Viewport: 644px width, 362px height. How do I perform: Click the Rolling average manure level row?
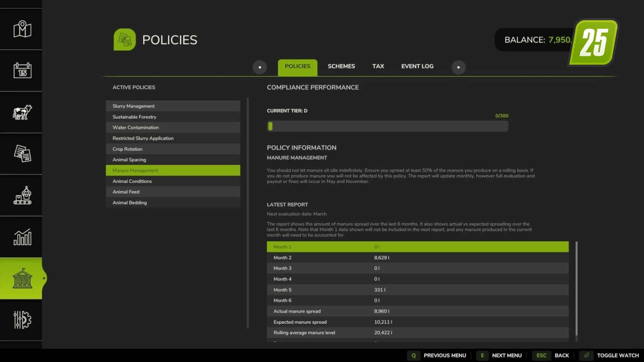click(418, 332)
